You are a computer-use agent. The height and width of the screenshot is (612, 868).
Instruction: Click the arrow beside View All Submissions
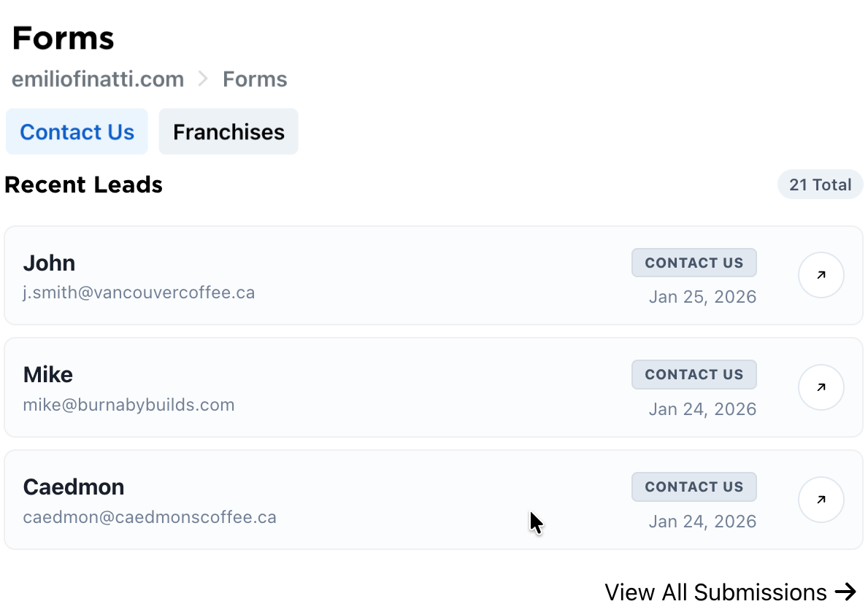pyautogui.click(x=845, y=592)
